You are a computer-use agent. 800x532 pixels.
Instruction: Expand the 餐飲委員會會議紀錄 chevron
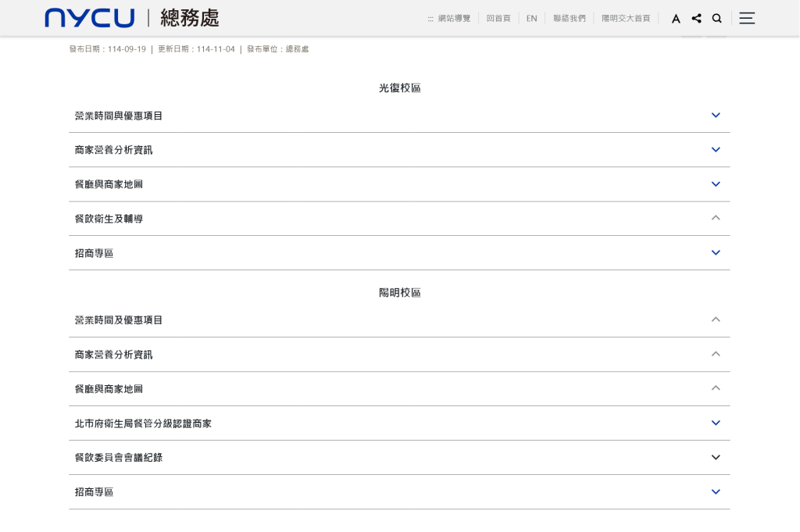(716, 458)
